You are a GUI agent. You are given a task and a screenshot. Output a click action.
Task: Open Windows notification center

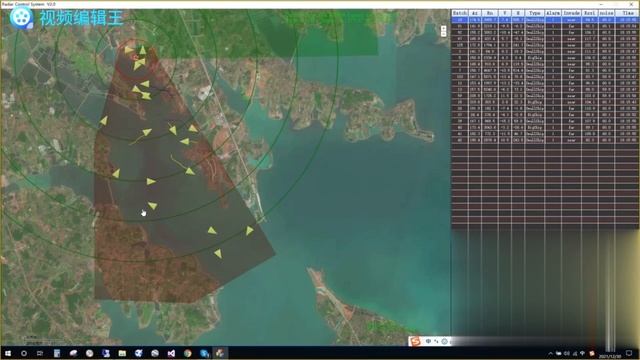(629, 353)
